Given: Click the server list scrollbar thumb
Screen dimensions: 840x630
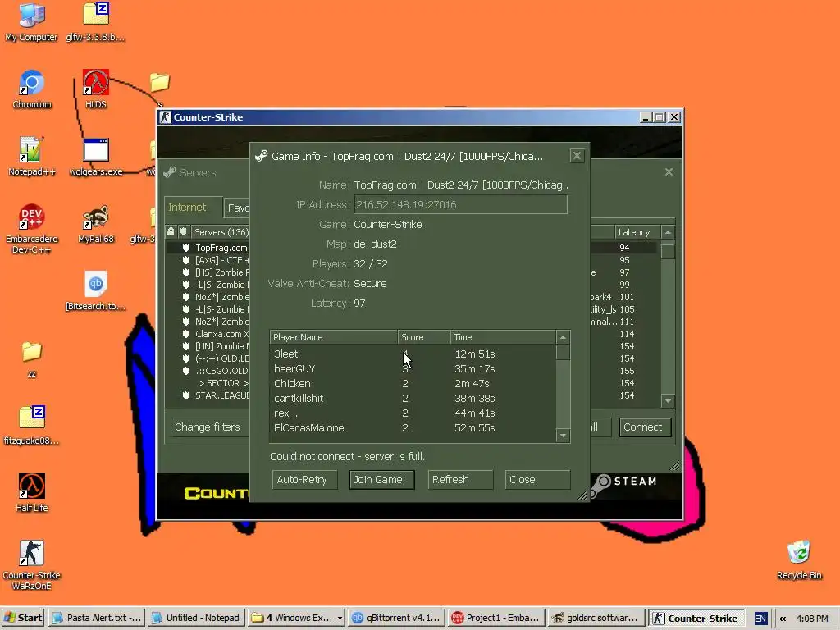Looking at the screenshot, I should pyautogui.click(x=668, y=251).
